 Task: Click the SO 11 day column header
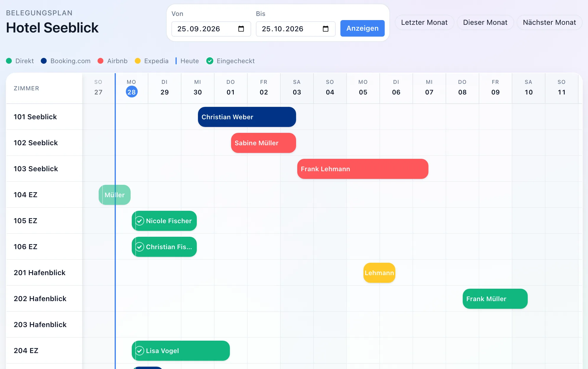click(x=562, y=88)
